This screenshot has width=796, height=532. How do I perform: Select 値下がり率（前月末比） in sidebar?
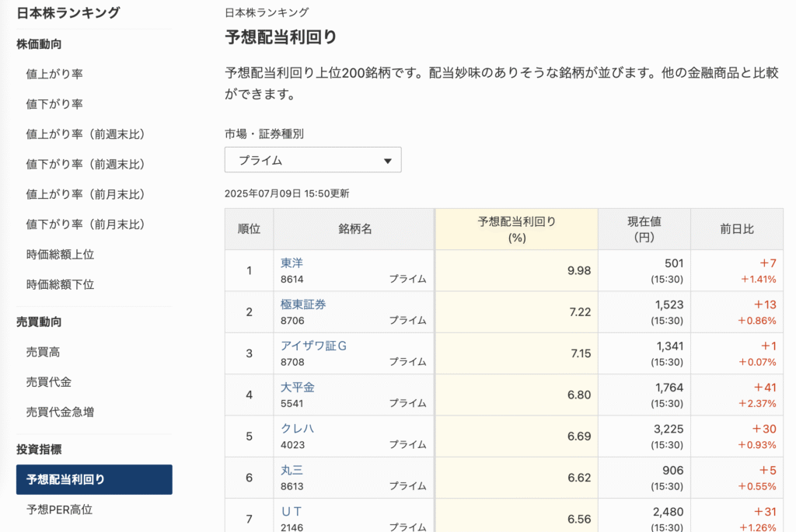pos(86,224)
